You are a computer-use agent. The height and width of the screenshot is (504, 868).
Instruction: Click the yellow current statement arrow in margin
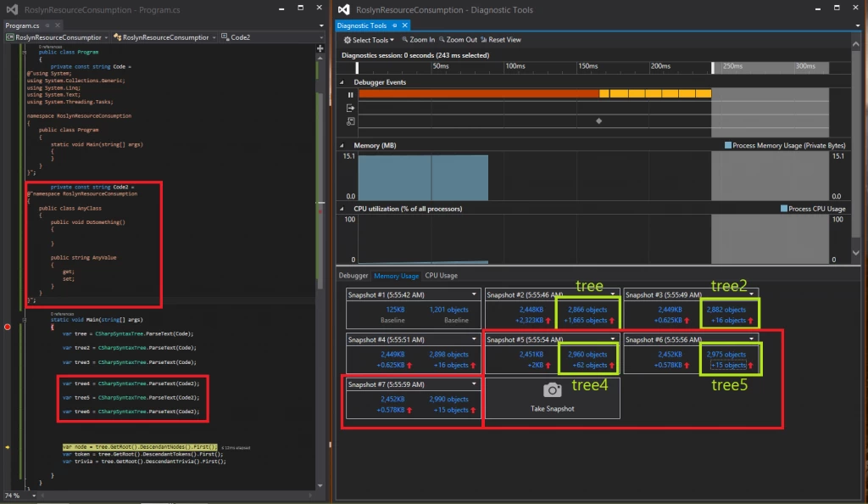[7, 447]
